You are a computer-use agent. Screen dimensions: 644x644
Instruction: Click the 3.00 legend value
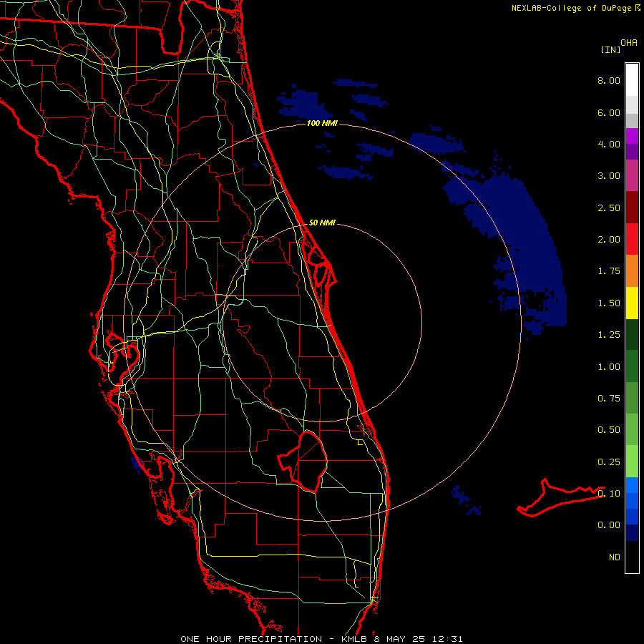[609, 176]
